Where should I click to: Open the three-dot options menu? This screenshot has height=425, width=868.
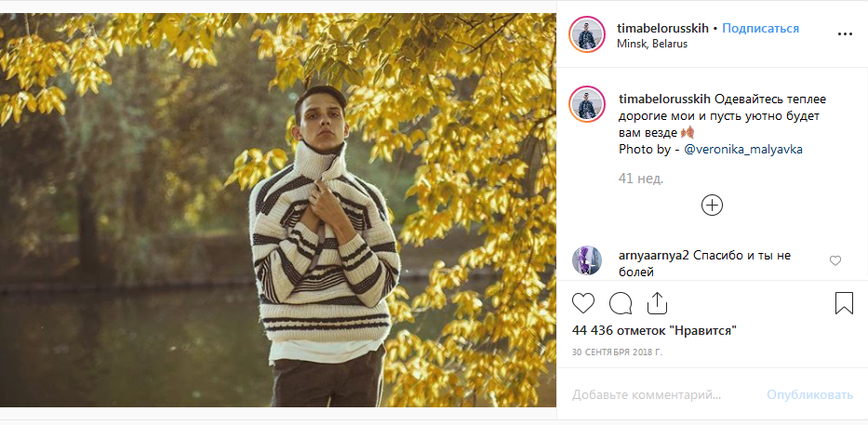[845, 34]
